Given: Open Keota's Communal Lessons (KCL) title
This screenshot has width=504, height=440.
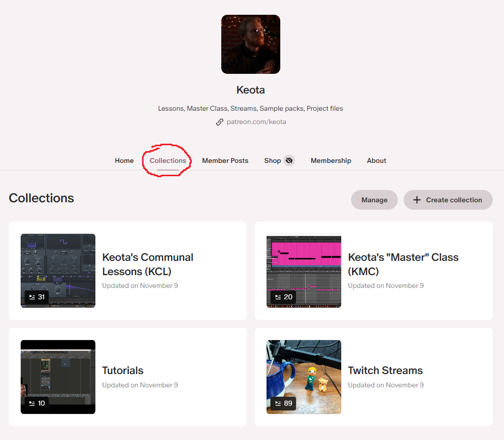Looking at the screenshot, I should tap(148, 264).
